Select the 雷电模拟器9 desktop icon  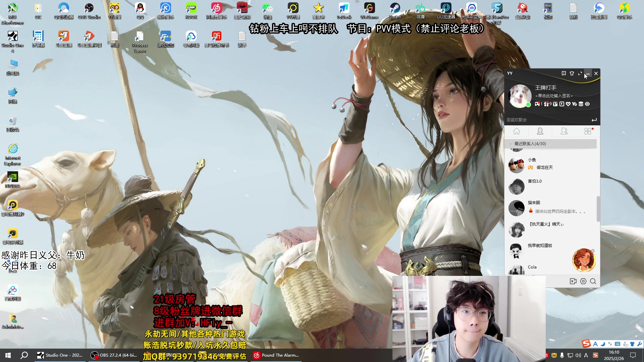pyautogui.click(x=13, y=208)
